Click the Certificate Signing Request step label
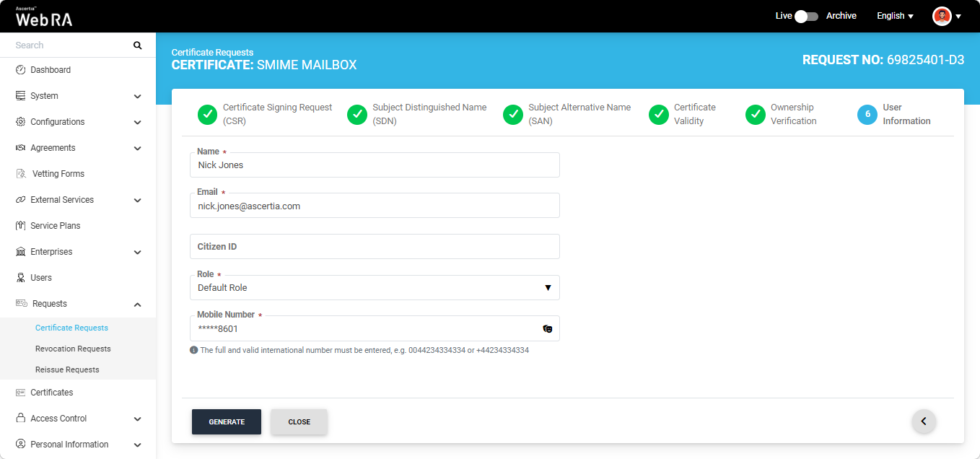Image resolution: width=980 pixels, height=459 pixels. point(277,114)
